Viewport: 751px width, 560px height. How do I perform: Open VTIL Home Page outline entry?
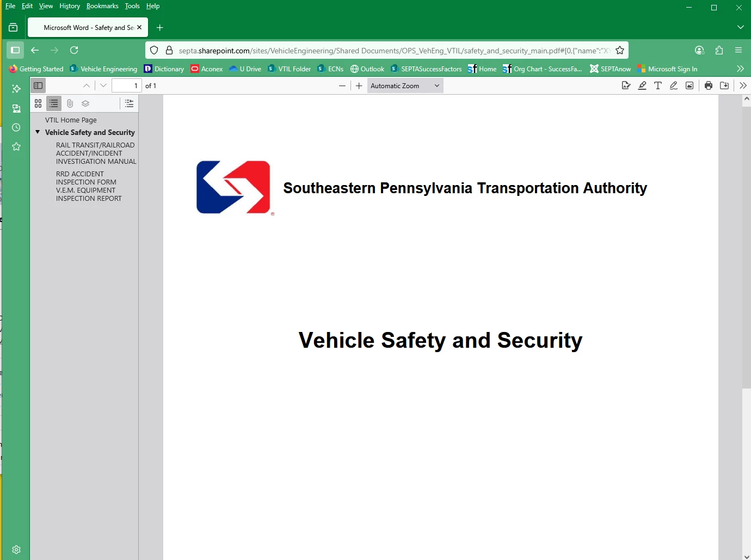coord(71,120)
